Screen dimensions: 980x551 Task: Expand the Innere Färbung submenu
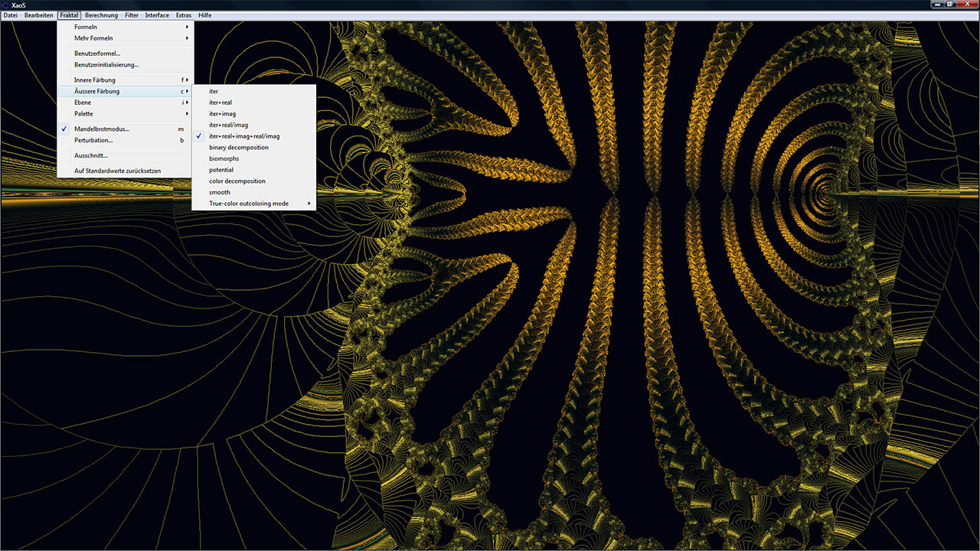click(126, 80)
